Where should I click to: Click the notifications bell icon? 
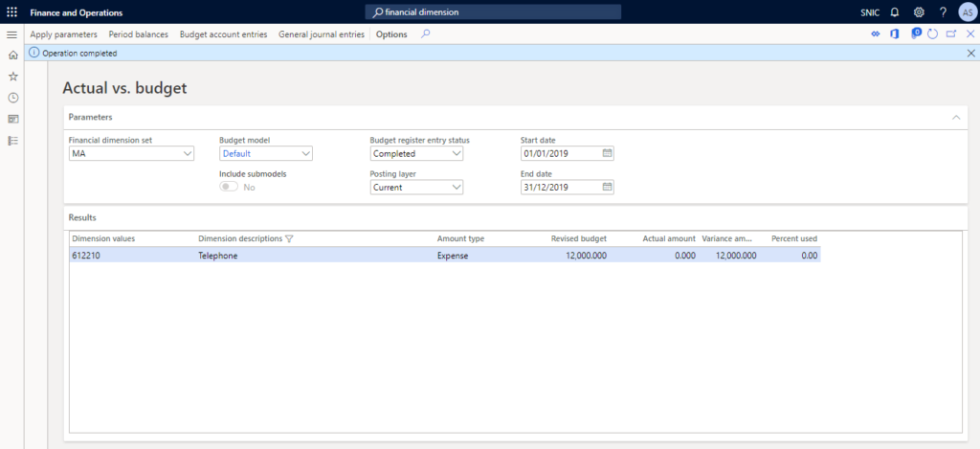click(895, 12)
